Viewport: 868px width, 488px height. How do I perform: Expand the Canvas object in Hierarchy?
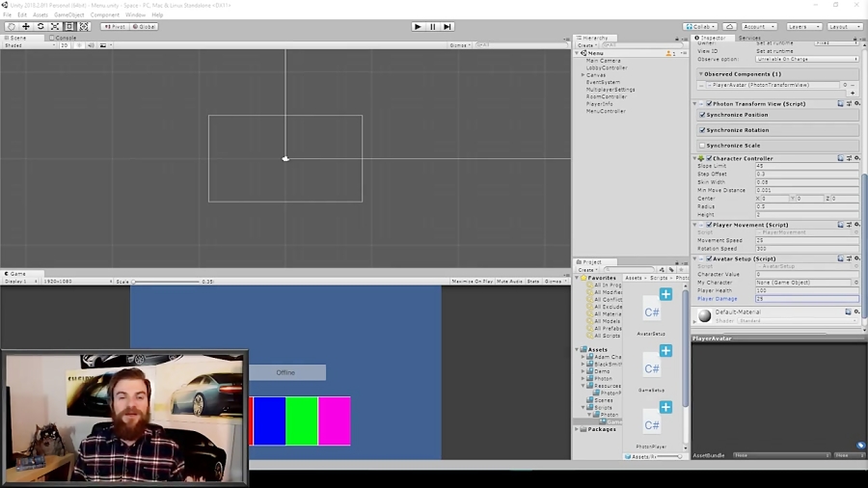click(x=583, y=74)
